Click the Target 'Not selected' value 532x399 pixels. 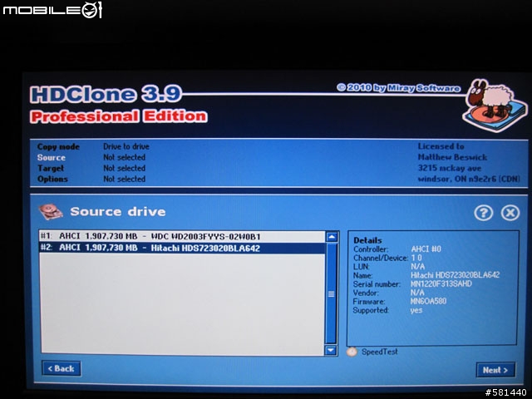(x=124, y=168)
